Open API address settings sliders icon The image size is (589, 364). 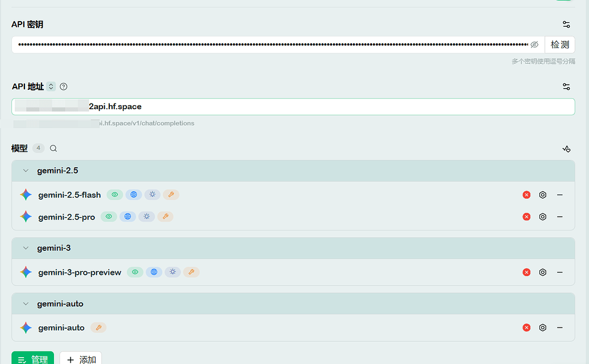pyautogui.click(x=566, y=86)
